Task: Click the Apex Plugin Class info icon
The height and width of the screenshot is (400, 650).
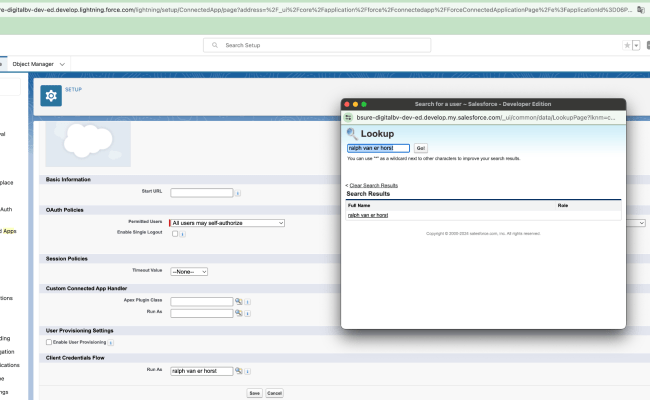Action: pyautogui.click(x=247, y=302)
